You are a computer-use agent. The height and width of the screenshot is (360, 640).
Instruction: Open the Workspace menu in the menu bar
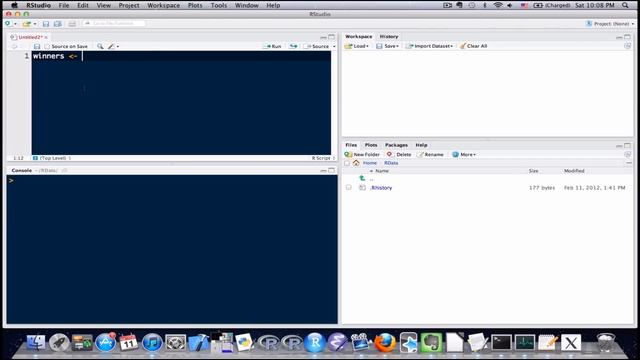(163, 5)
